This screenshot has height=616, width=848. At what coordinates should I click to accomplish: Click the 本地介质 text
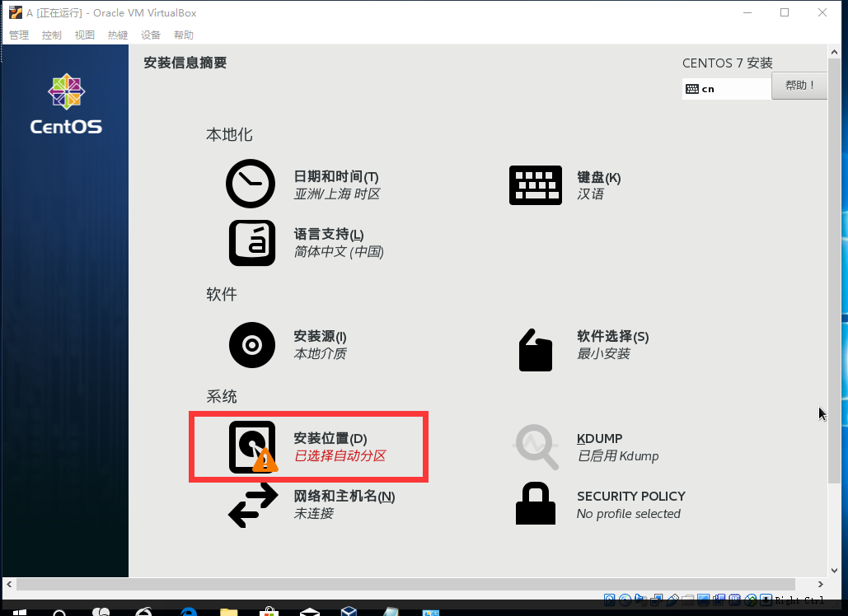coord(320,353)
